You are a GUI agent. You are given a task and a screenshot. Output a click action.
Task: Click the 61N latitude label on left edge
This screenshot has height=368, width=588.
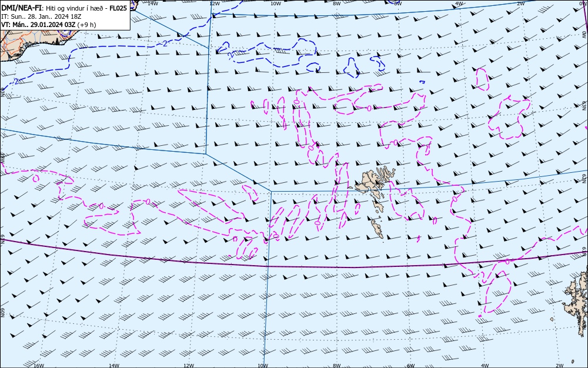point(2,239)
